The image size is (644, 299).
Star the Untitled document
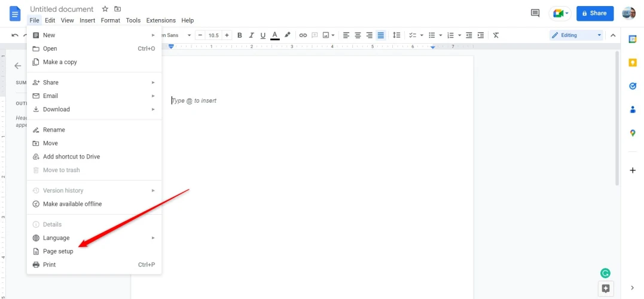105,9
